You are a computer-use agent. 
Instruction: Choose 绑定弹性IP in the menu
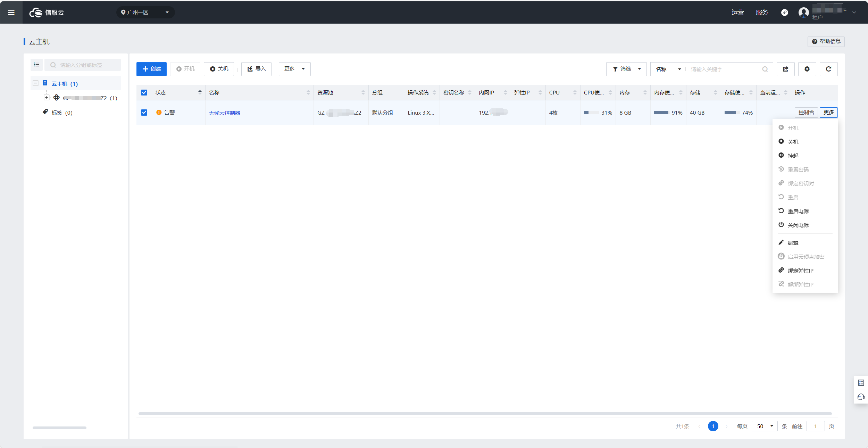pos(800,271)
